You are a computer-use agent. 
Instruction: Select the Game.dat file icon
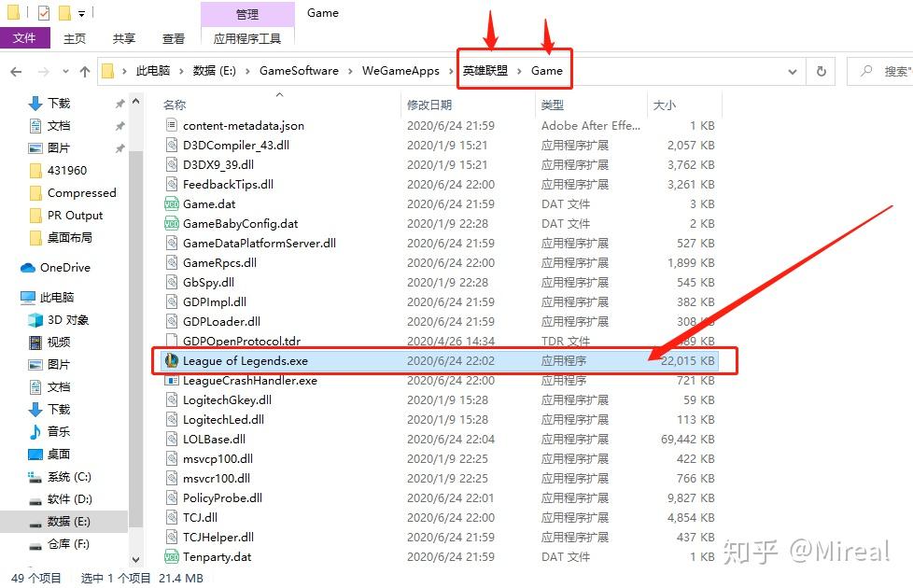[171, 203]
